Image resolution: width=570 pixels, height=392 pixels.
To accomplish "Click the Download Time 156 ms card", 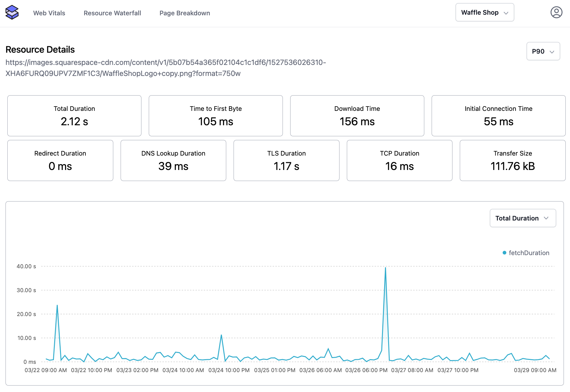I will point(357,116).
